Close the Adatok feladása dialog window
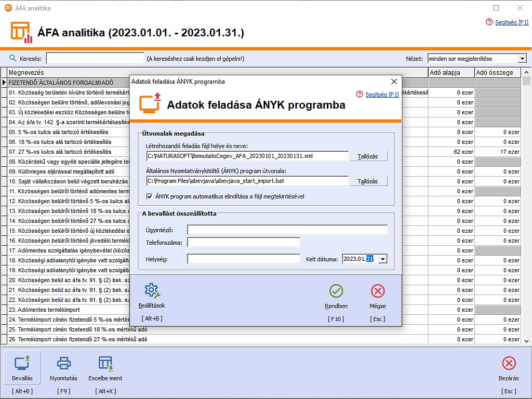Image resolution: width=532 pixels, height=399 pixels. tap(394, 82)
